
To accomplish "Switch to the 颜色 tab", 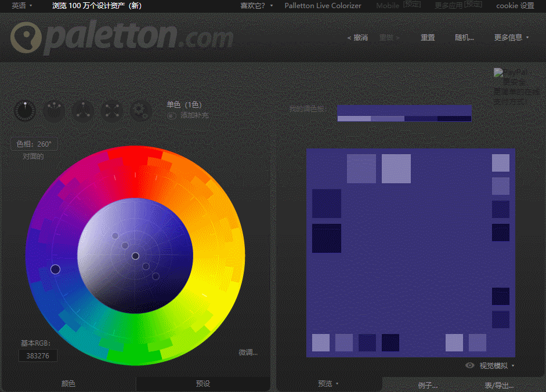I will point(68,384).
